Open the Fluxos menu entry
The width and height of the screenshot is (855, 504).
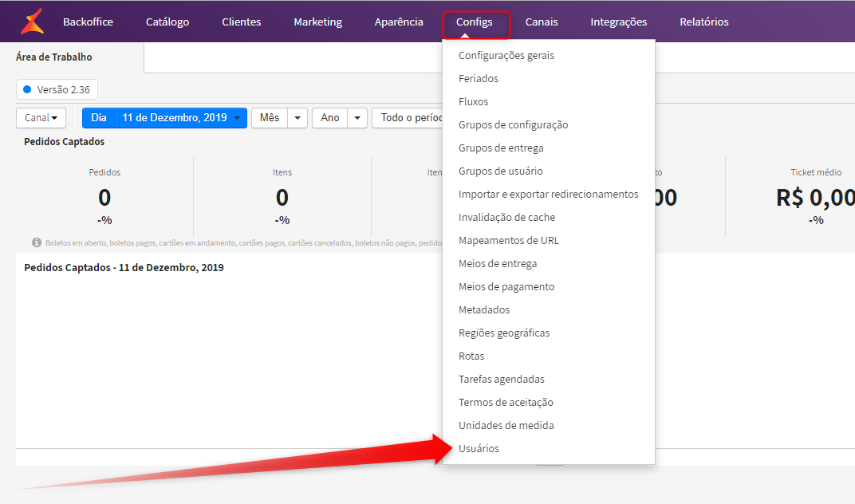click(473, 101)
